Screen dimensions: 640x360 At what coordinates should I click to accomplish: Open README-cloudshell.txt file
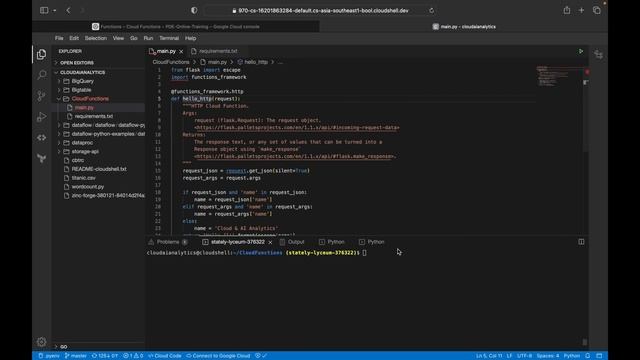coord(99,169)
